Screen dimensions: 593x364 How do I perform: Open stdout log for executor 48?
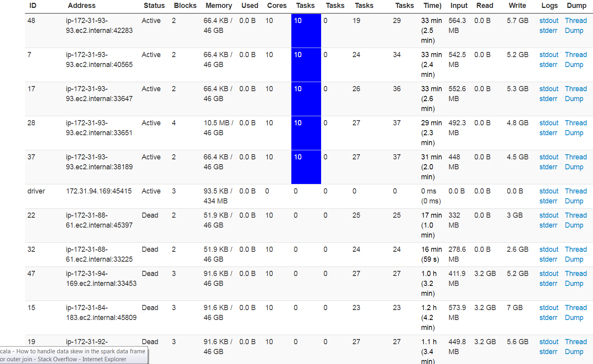(549, 21)
